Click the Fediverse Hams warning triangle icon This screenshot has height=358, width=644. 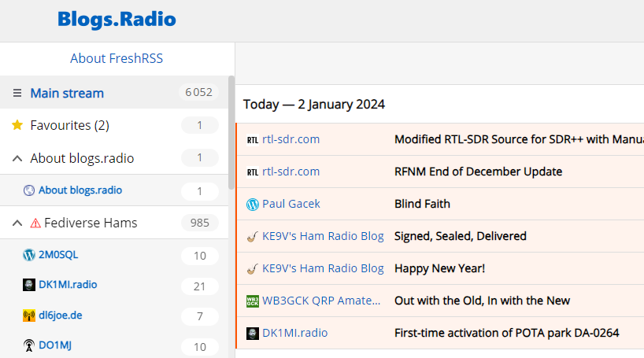35,223
